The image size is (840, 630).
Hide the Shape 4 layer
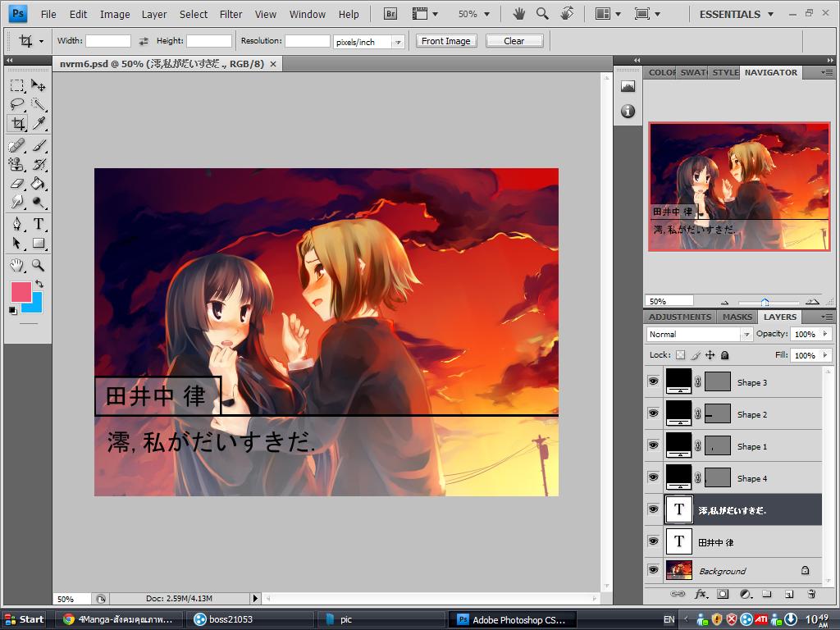[653, 477]
